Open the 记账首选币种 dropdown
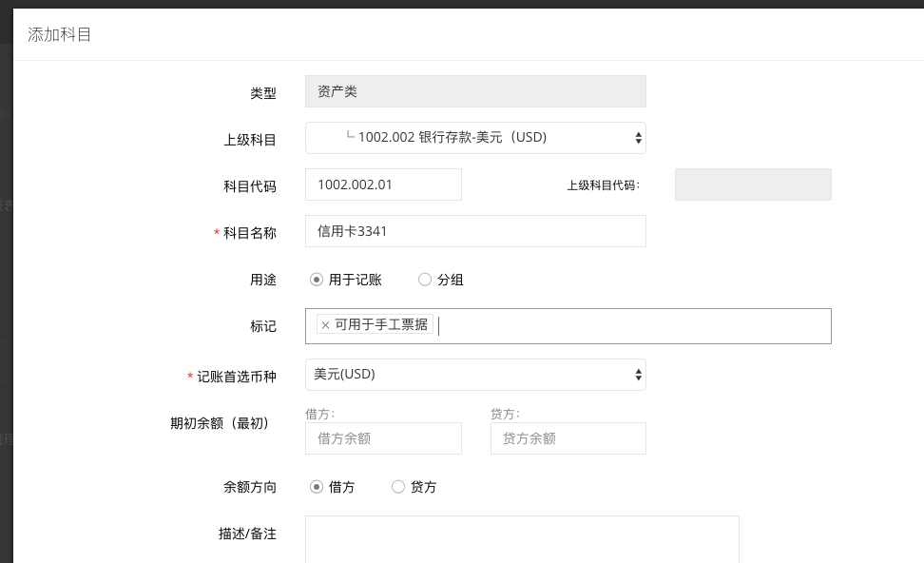The height and width of the screenshot is (563, 924). (475, 375)
